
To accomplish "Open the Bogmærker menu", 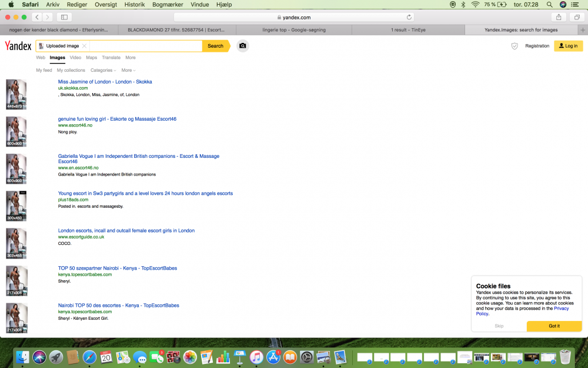I will coord(168,5).
